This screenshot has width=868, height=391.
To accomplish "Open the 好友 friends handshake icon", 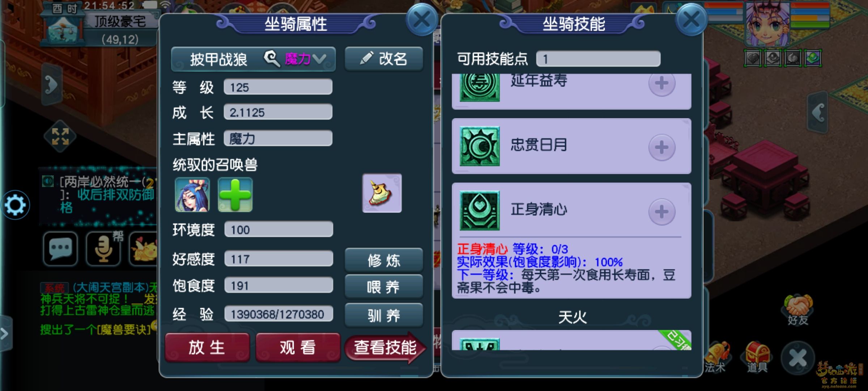I will [x=798, y=310].
